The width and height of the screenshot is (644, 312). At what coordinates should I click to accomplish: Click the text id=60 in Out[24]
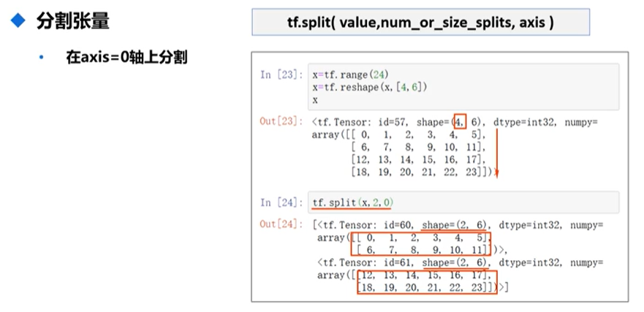tap(397, 225)
